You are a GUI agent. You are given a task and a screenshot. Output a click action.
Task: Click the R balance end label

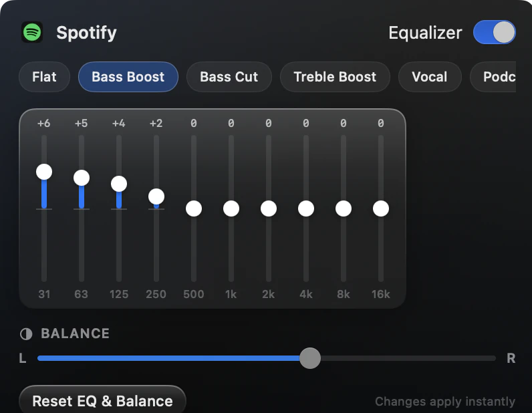click(511, 358)
